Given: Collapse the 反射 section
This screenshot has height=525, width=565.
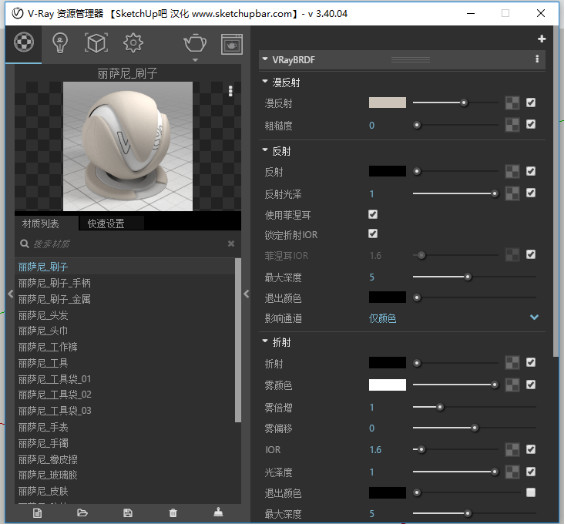Looking at the screenshot, I should [265, 150].
